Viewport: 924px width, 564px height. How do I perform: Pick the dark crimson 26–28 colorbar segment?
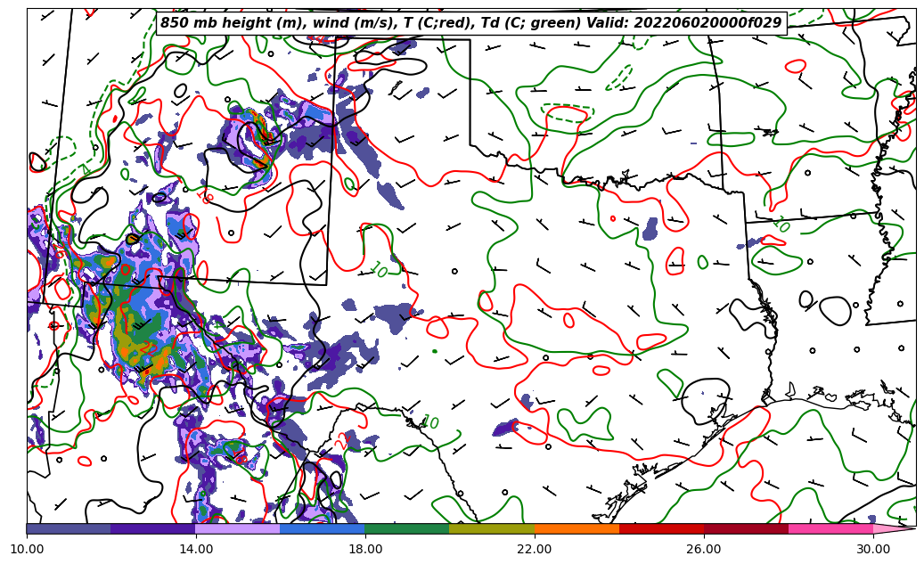pyautogui.click(x=746, y=528)
